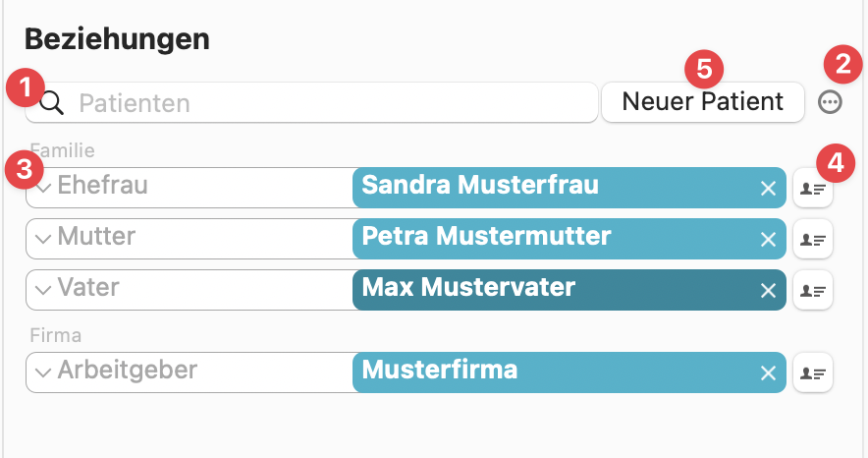
Task: Select the Max Mustervater patient tag
Action: click(x=570, y=290)
